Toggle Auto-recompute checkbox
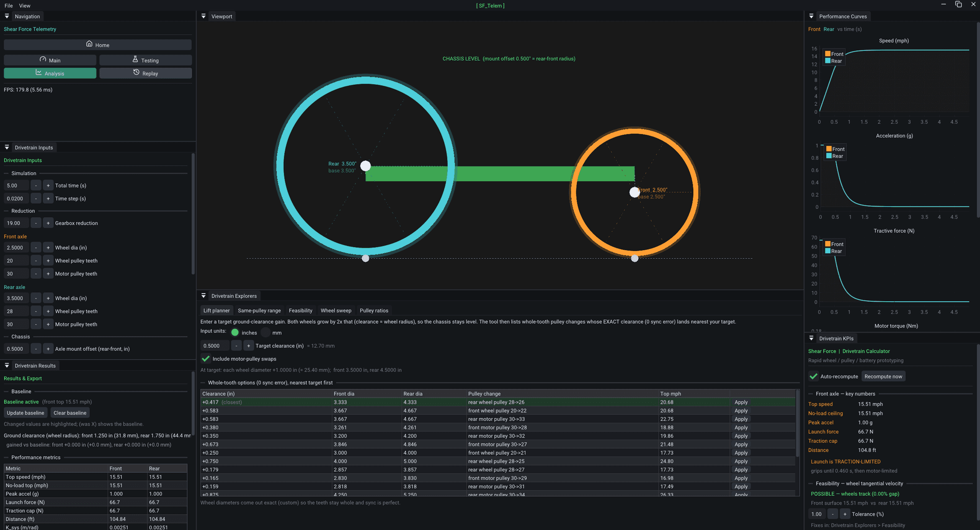This screenshot has width=980, height=530. pyautogui.click(x=814, y=376)
